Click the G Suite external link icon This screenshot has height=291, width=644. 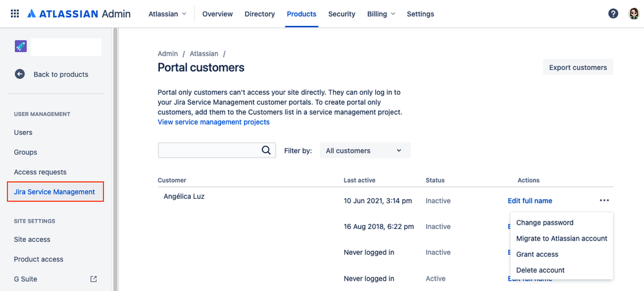click(x=93, y=279)
